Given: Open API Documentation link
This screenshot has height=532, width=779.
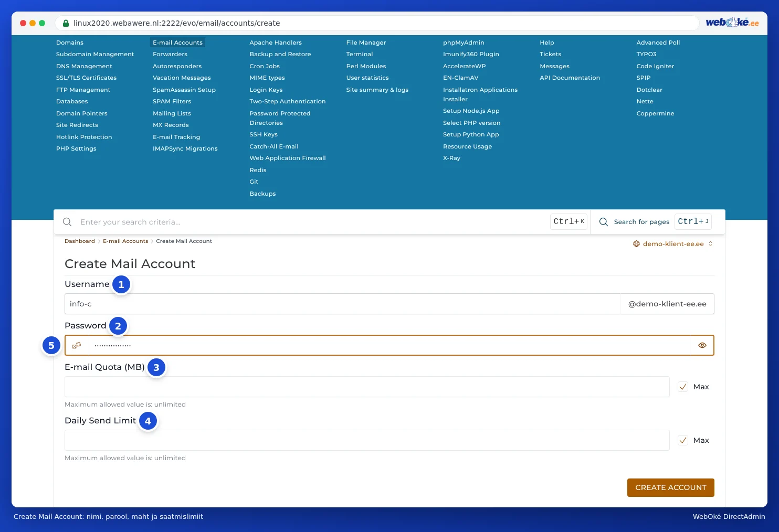Looking at the screenshot, I should pos(570,78).
